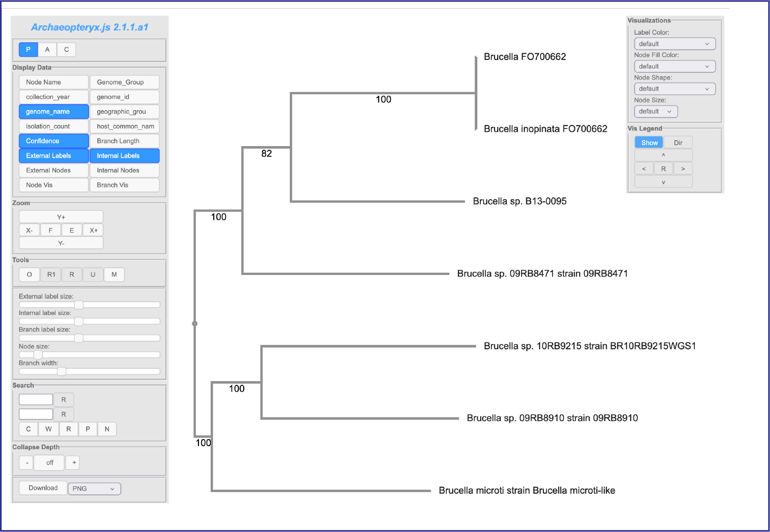Viewport: 770px width, 532px height.
Task: Expand the Node Shape dropdown
Action: click(x=674, y=89)
